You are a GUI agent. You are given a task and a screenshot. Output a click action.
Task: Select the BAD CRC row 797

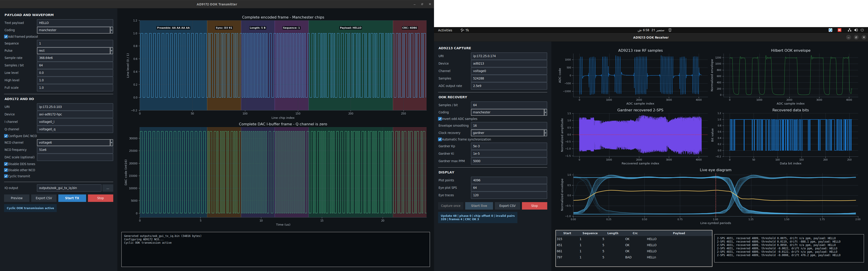[633, 257]
